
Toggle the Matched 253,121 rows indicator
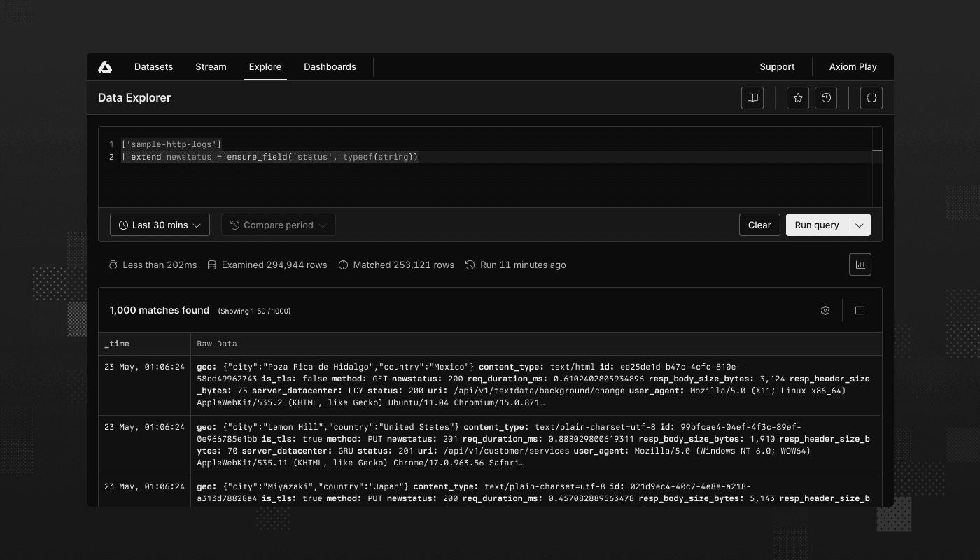(x=396, y=265)
